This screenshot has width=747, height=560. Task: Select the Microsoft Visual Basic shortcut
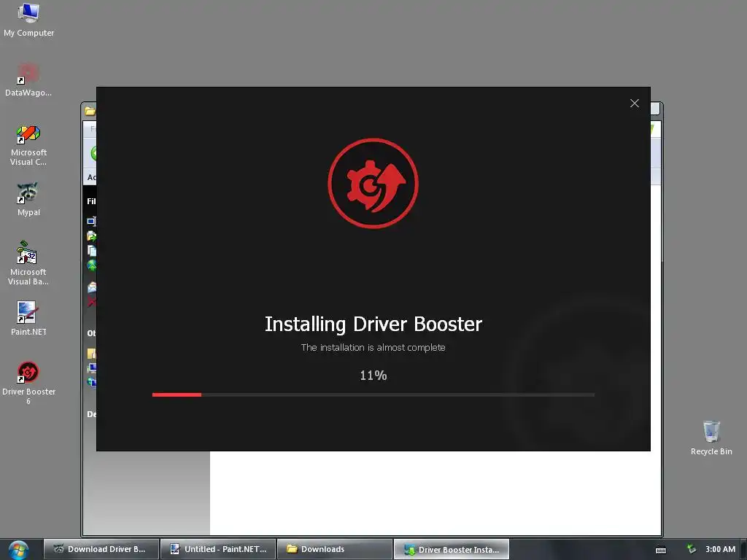tap(28, 263)
